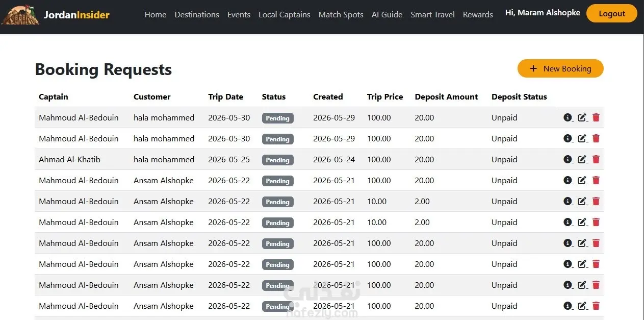Click created date '2026-05-24'
This screenshot has width=644, height=320.
coord(334,159)
